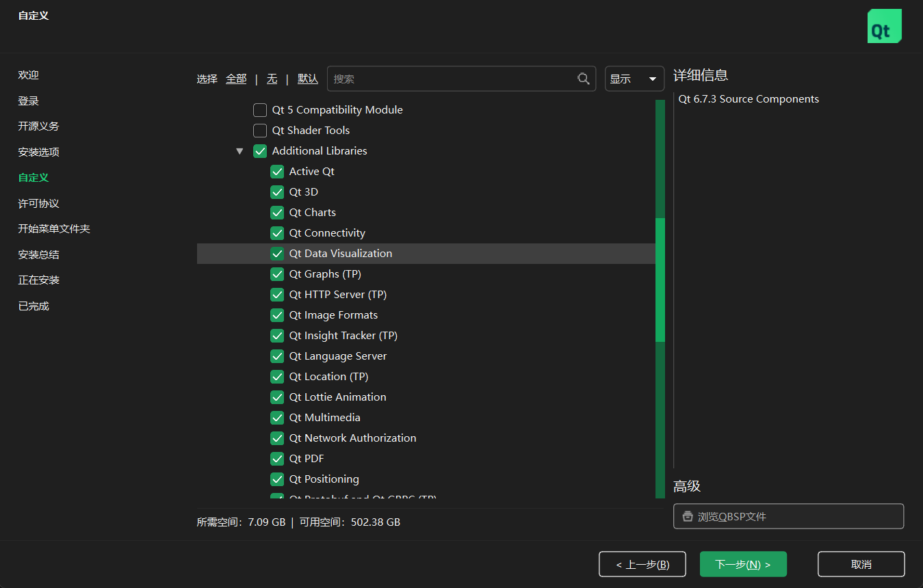The image size is (923, 588).
Task: Uncheck the Qt 3D checkbox
Action: click(x=277, y=192)
